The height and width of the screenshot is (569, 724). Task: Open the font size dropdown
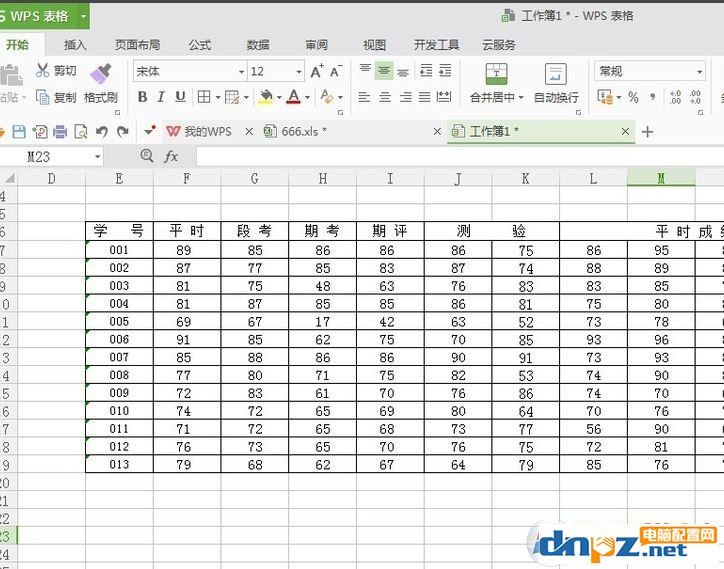pos(299,72)
